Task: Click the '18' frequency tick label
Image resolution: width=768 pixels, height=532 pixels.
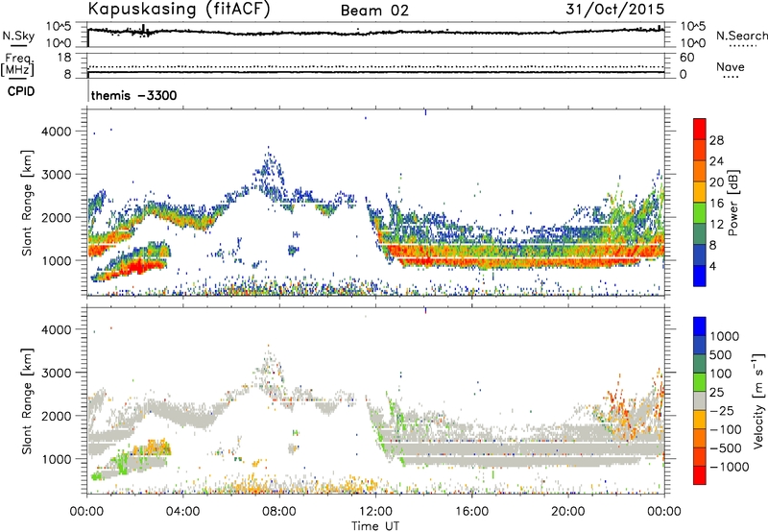Action: (63, 58)
